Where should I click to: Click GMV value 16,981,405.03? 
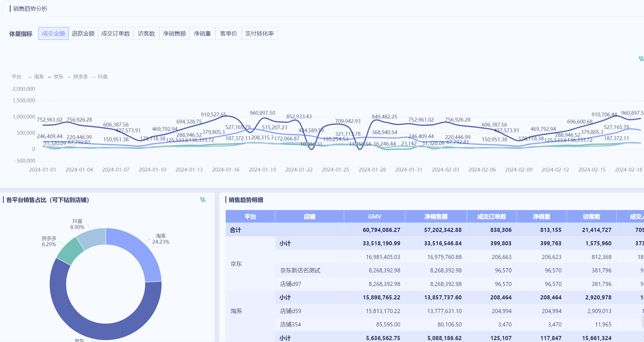(x=383, y=257)
